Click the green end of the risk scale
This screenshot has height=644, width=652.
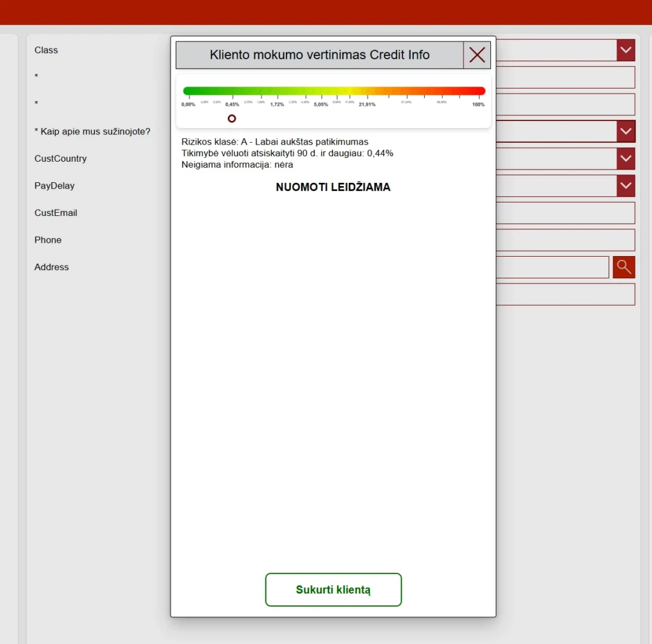tap(188, 90)
